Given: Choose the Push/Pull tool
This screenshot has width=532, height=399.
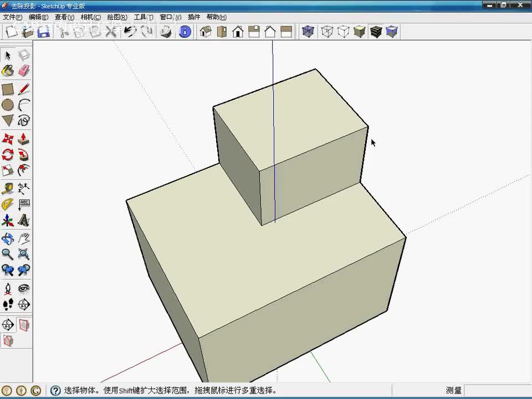Looking at the screenshot, I should click(x=24, y=139).
